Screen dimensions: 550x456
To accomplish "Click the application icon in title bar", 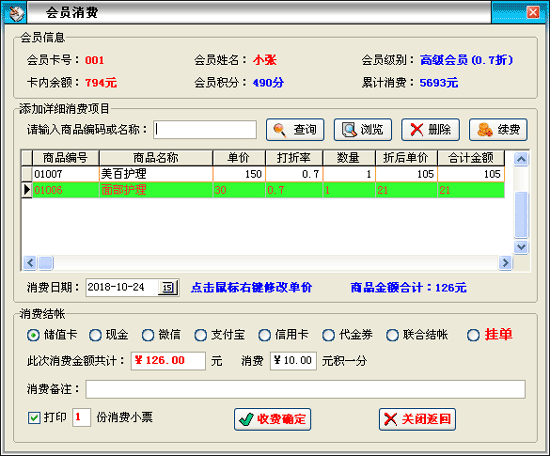I will 15,13.
